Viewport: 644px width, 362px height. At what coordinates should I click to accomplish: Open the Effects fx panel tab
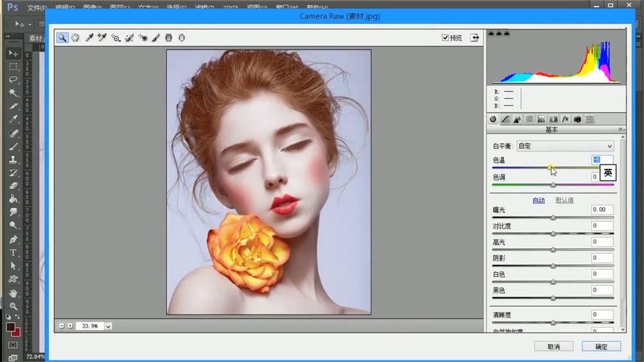[x=565, y=119]
